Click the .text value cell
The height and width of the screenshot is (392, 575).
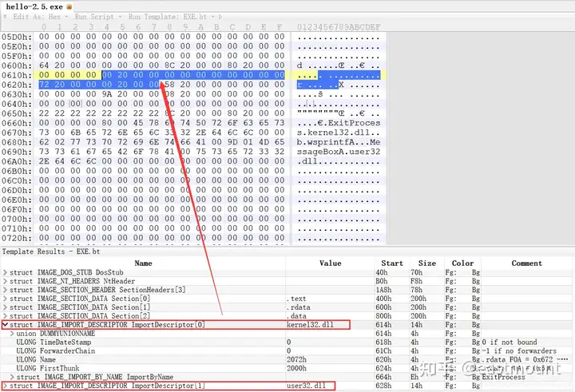tap(296, 299)
